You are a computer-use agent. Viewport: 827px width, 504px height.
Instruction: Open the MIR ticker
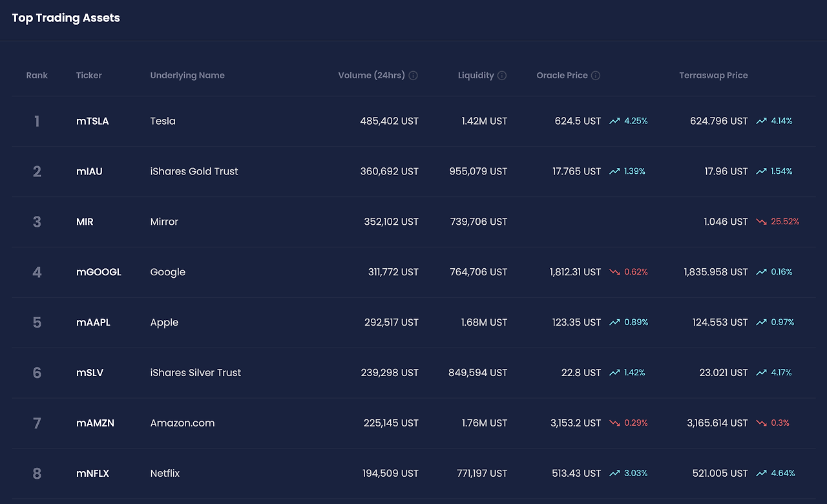[x=85, y=222]
